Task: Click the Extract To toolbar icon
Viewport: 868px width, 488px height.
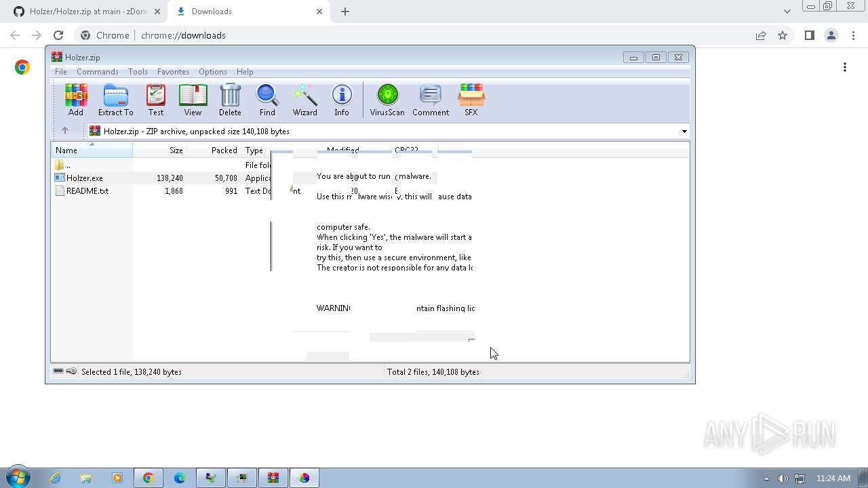Action: coord(115,100)
